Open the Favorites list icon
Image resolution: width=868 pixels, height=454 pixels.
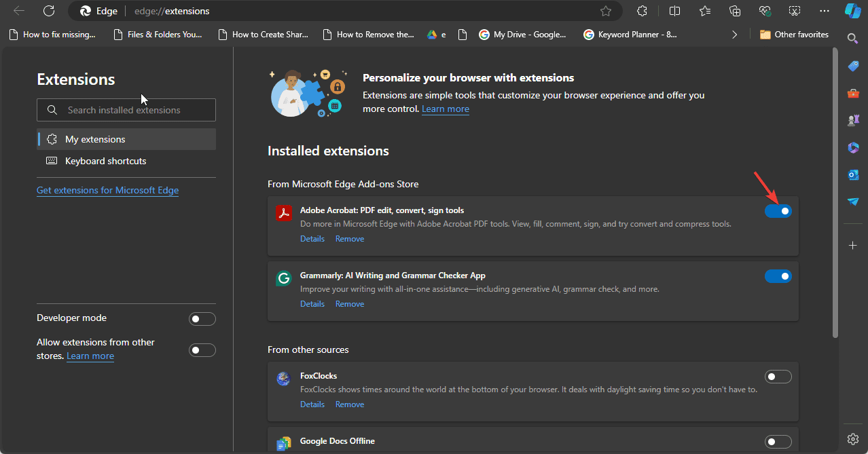pyautogui.click(x=705, y=11)
